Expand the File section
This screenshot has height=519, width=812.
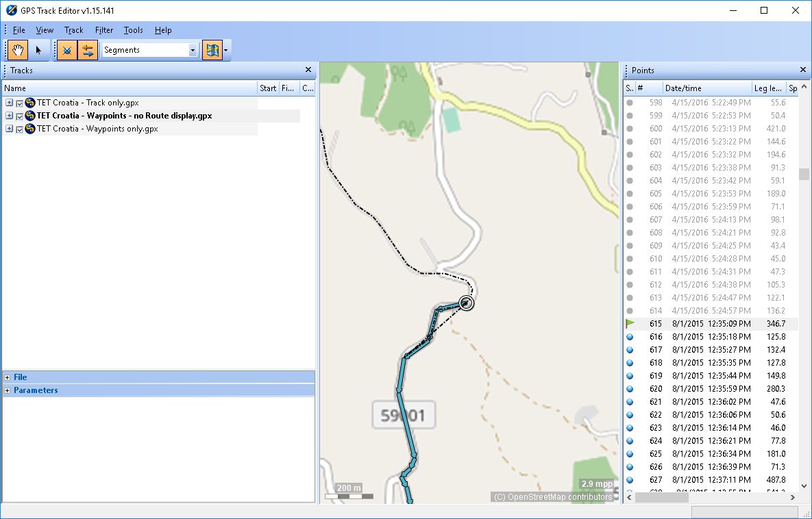[8, 377]
